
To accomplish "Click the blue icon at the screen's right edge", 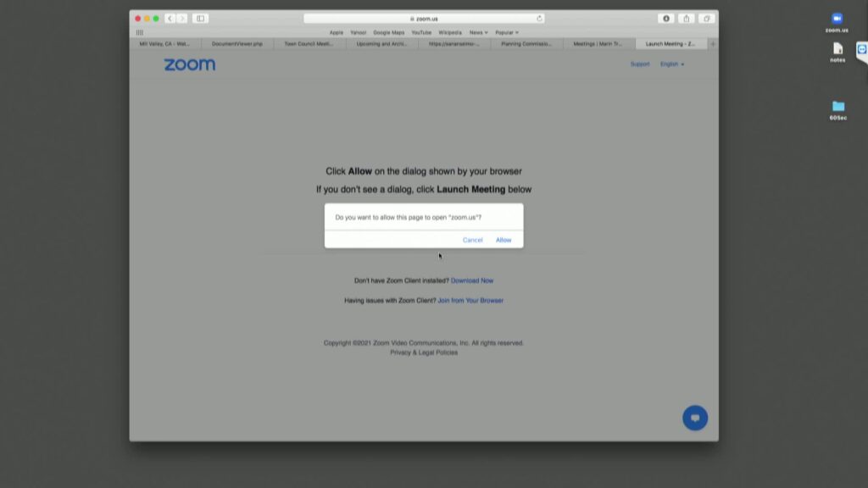I will [x=862, y=50].
